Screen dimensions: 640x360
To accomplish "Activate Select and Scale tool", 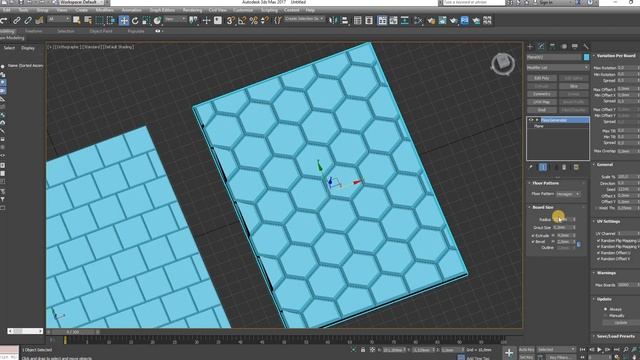I will click(x=146, y=20).
